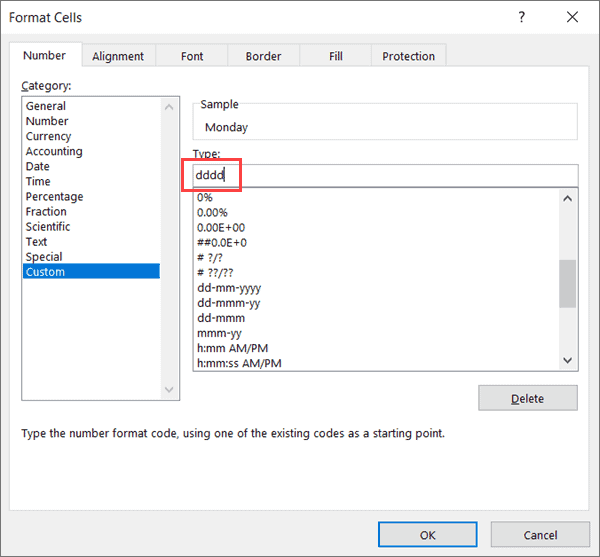Click the Cancel button
The width and height of the screenshot is (600, 557).
tap(540, 535)
